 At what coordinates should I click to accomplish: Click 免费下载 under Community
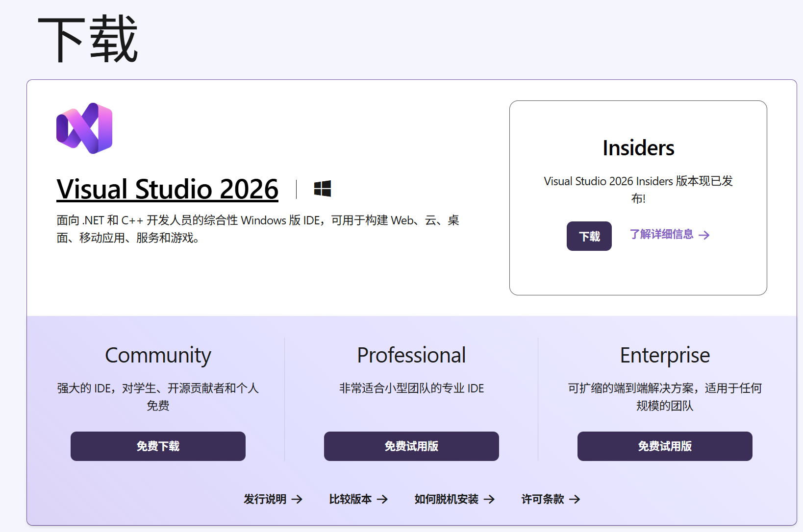tap(158, 446)
